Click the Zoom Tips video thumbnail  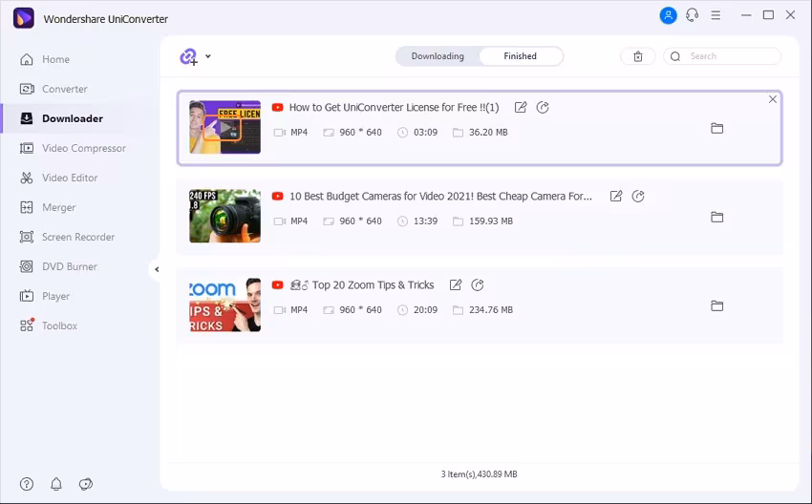click(224, 304)
